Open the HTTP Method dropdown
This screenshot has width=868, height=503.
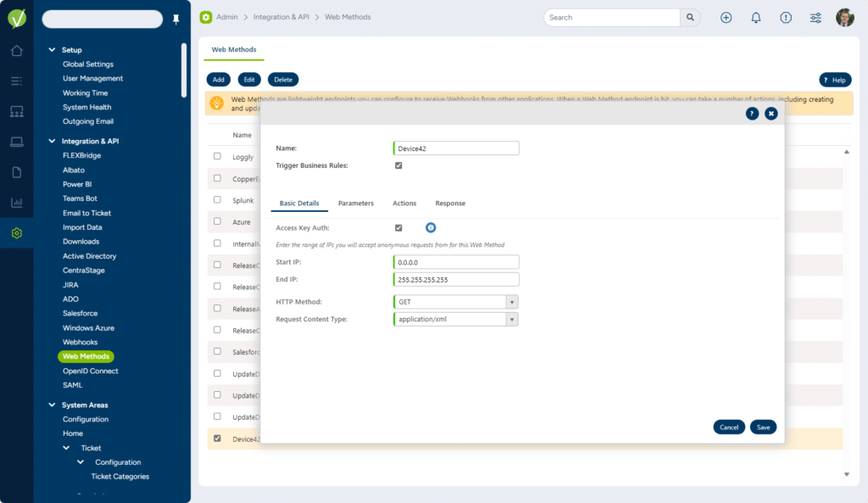pos(511,302)
